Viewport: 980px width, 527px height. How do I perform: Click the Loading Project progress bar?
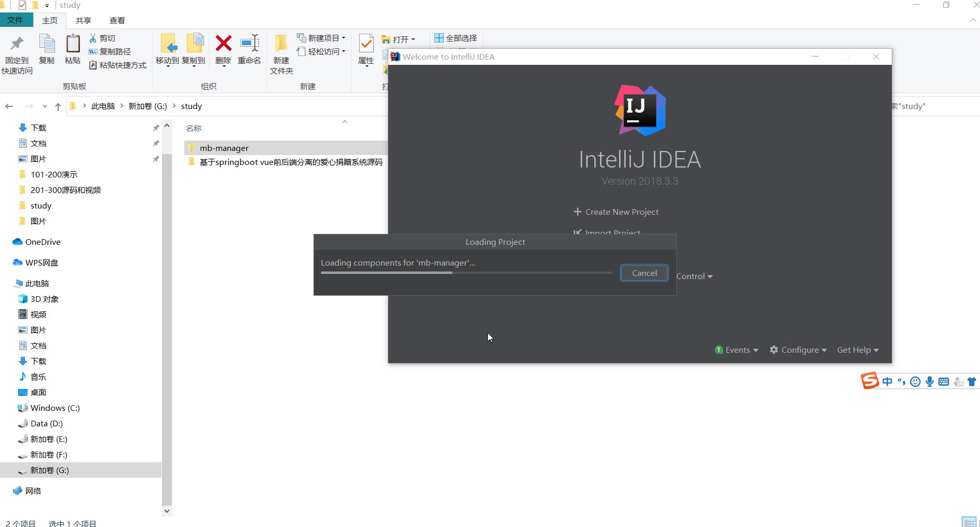(467, 273)
